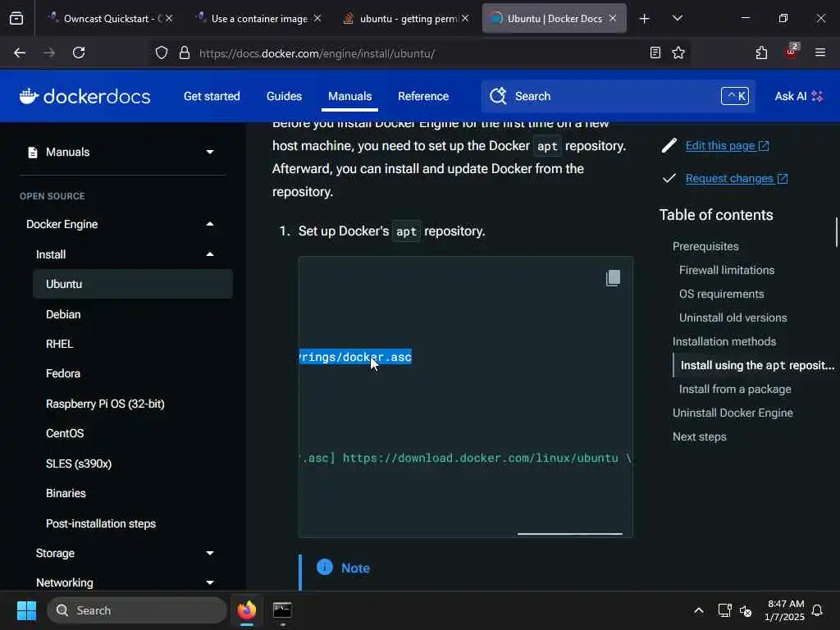This screenshot has width=840, height=630.
Task: Click the Edit this page link
Action: click(727, 146)
